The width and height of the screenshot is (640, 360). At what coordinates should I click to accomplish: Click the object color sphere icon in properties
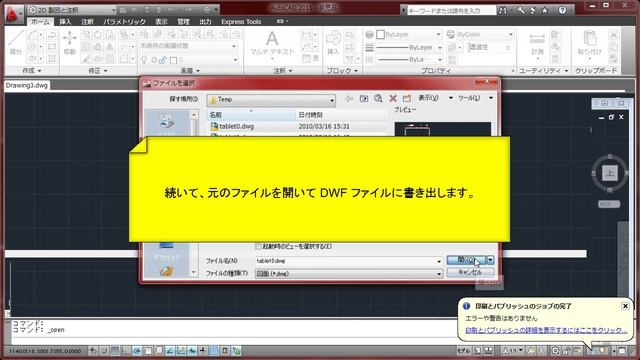point(369,35)
